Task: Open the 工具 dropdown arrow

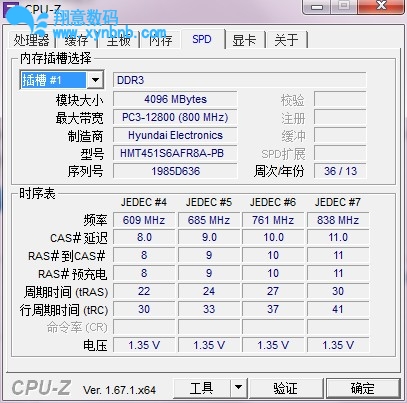Action: tap(238, 388)
